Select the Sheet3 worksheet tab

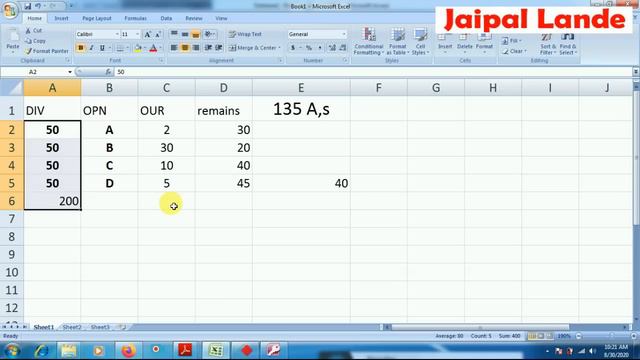coord(100,327)
